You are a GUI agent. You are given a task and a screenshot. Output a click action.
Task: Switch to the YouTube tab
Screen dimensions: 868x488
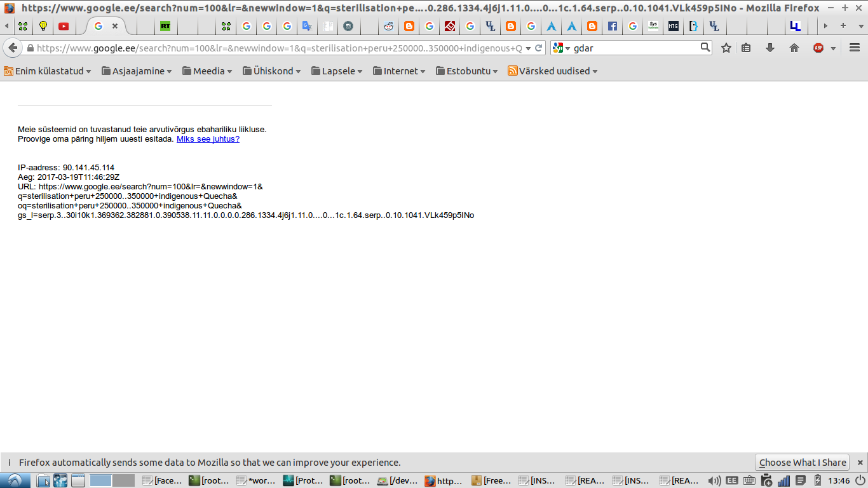pos(64,26)
